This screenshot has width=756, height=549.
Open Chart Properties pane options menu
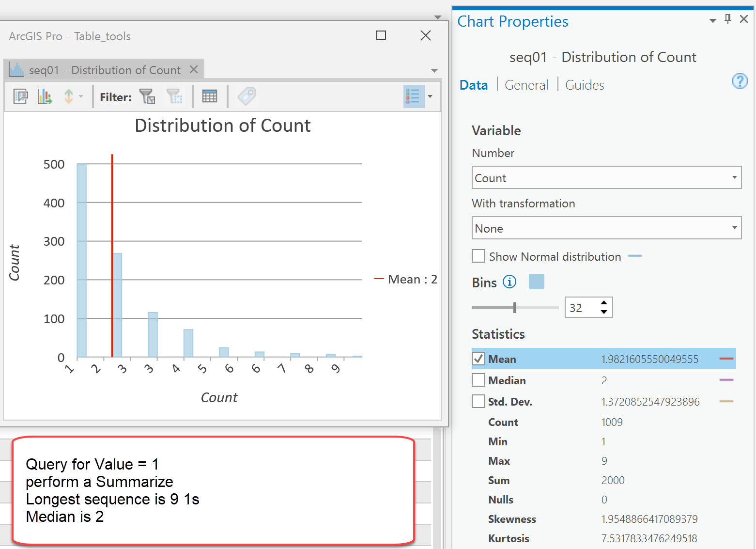[713, 20]
